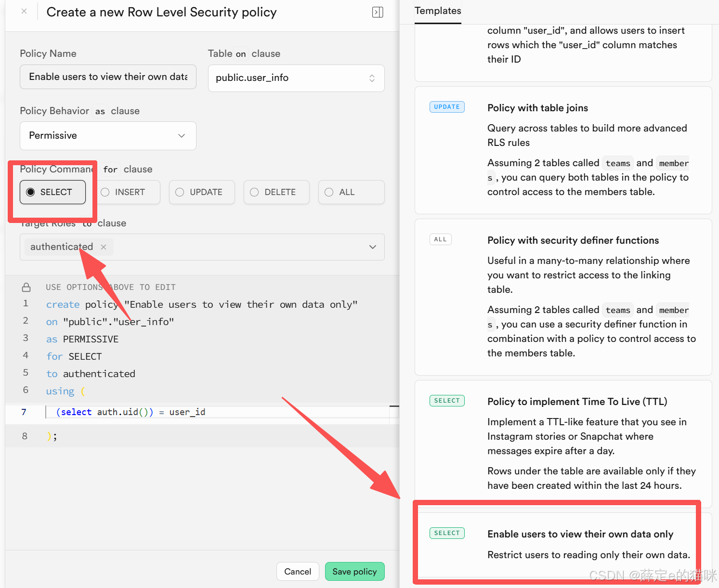Viewport: 719px width, 588px height.
Task: Select the SELECT policy command
Action: coord(53,192)
